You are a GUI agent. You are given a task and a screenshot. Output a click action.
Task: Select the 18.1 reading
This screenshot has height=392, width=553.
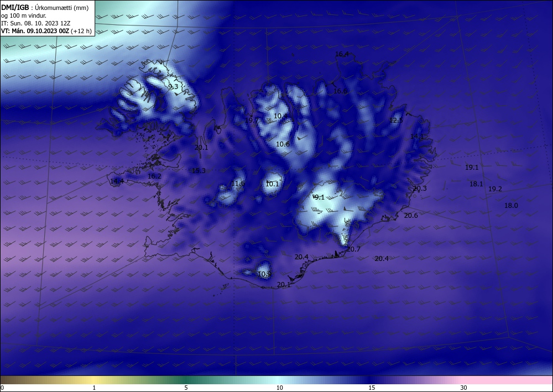(476, 184)
